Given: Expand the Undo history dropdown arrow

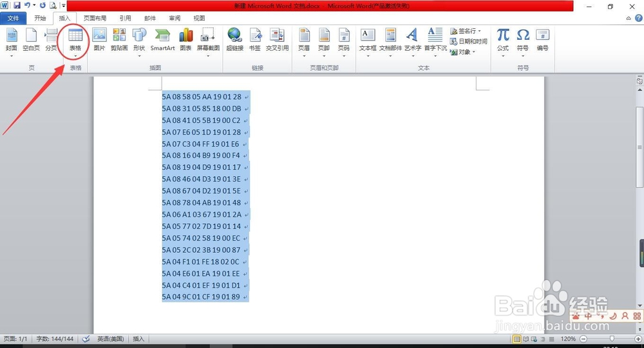Looking at the screenshot, I should tap(34, 6).
